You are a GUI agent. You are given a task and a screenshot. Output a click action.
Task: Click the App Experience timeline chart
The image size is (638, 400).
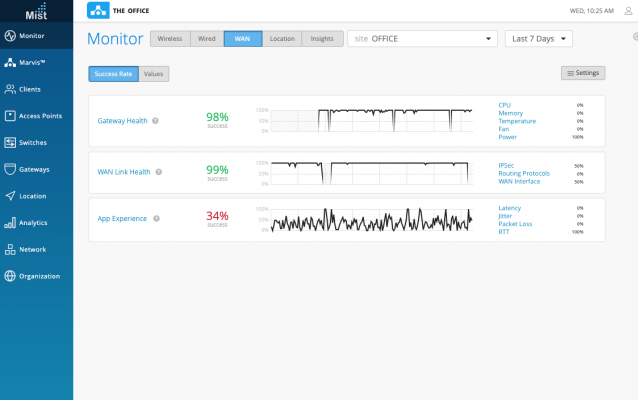[371, 220]
